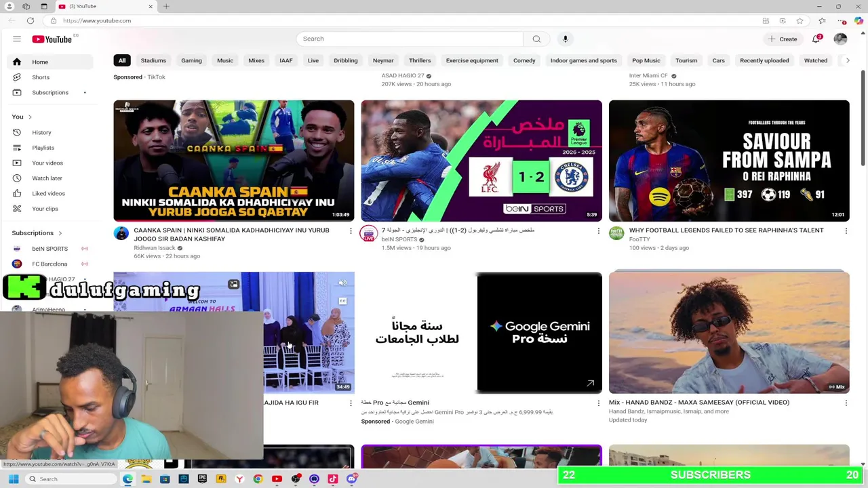Open FC Barcelona subscription channel
This screenshot has height=488, width=868.
(51, 264)
